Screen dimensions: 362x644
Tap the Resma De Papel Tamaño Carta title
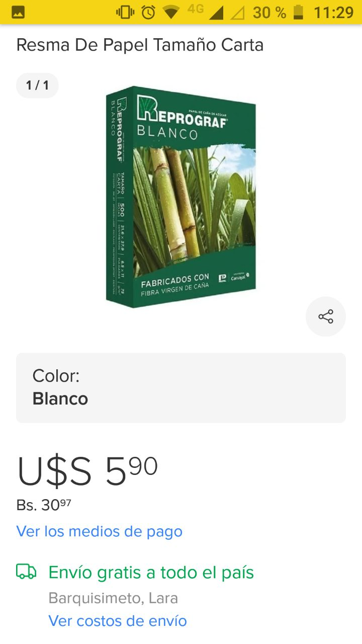click(x=140, y=45)
